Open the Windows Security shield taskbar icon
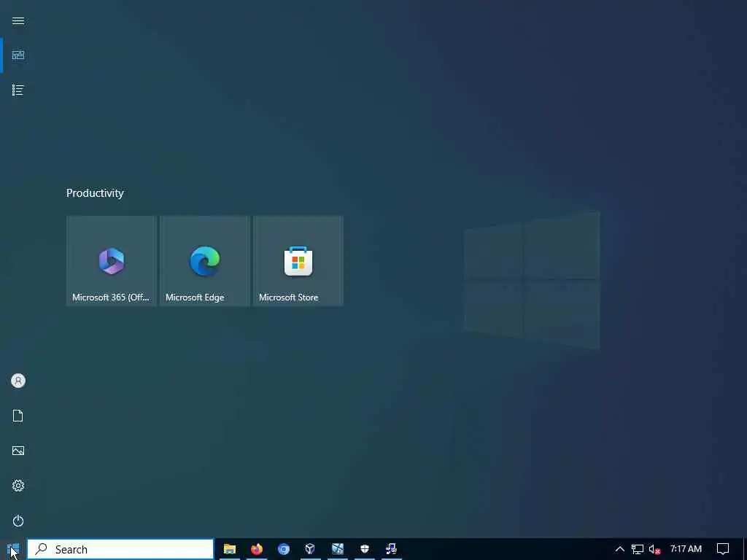Image resolution: width=747 pixels, height=560 pixels. pos(365,549)
